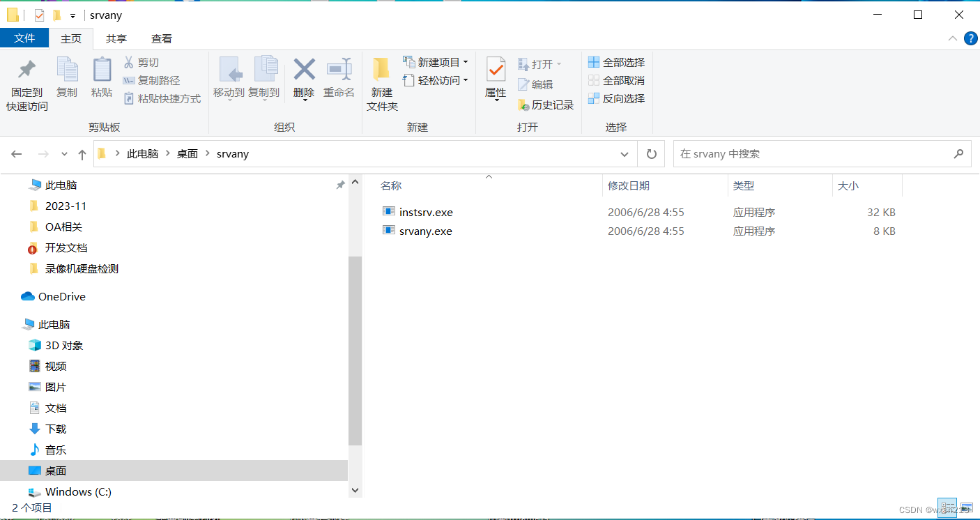
Task: Select 视频 (Videos) in navigation pane
Action: click(56, 366)
